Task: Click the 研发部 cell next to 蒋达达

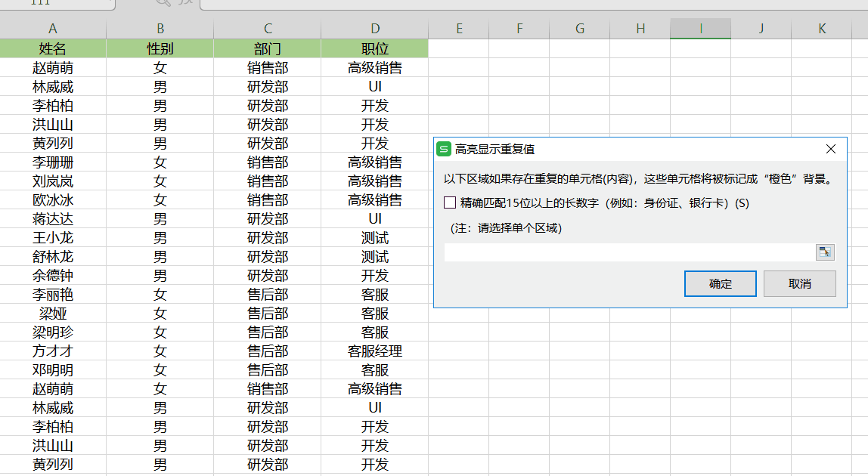Action: click(267, 218)
